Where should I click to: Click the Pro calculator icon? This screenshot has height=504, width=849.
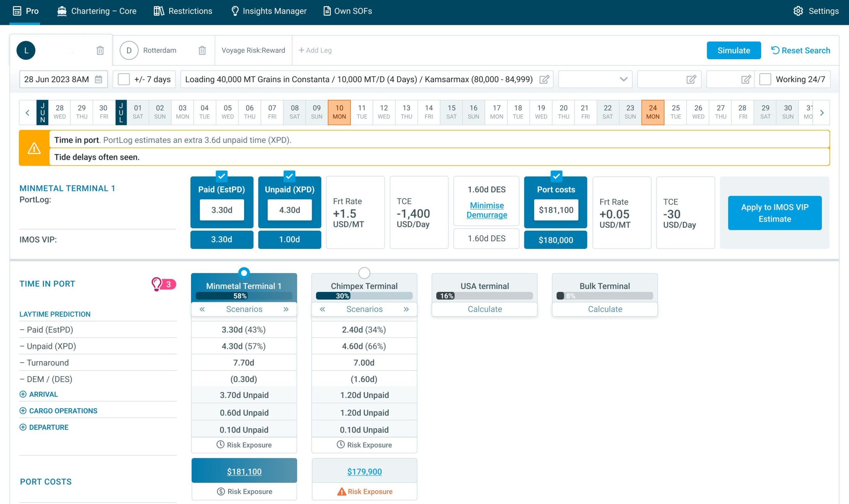[17, 11]
